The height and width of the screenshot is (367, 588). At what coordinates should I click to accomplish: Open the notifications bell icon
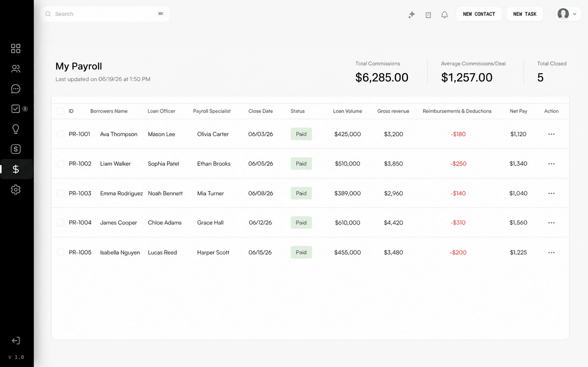pyautogui.click(x=445, y=14)
